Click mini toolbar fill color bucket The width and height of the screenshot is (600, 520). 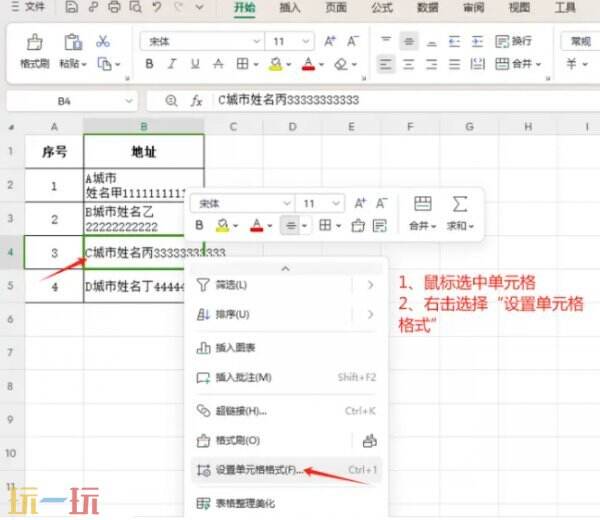pyautogui.click(x=222, y=225)
